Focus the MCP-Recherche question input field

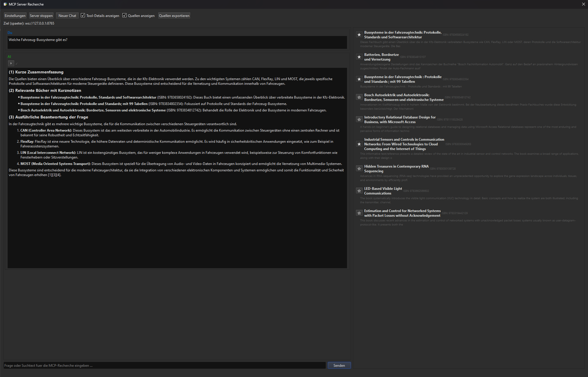click(x=165, y=365)
